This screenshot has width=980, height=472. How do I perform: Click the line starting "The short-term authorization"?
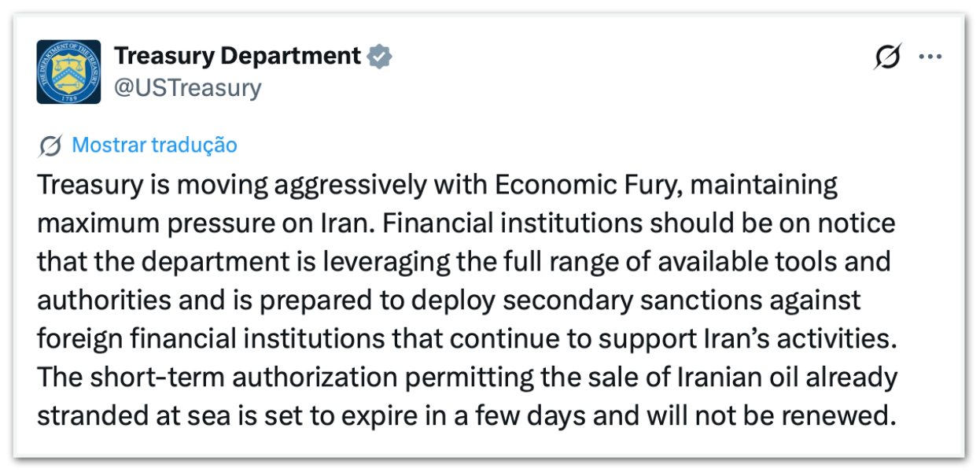point(467,378)
